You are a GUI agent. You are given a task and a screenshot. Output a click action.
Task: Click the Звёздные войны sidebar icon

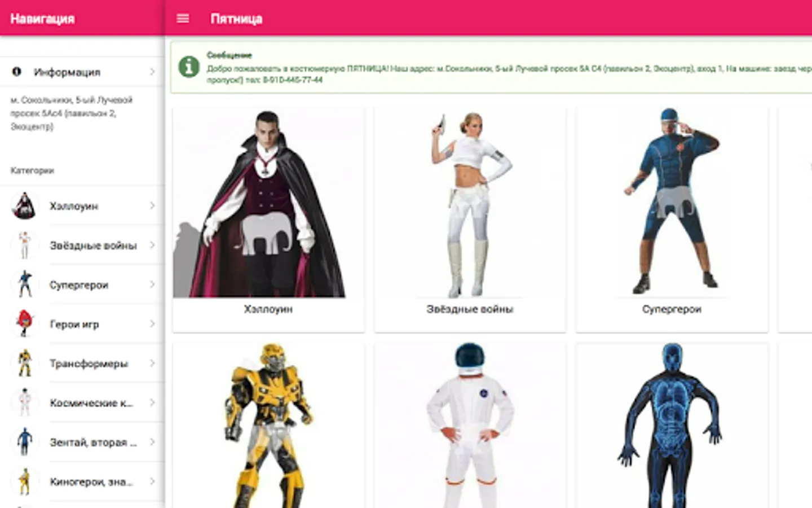tap(24, 245)
